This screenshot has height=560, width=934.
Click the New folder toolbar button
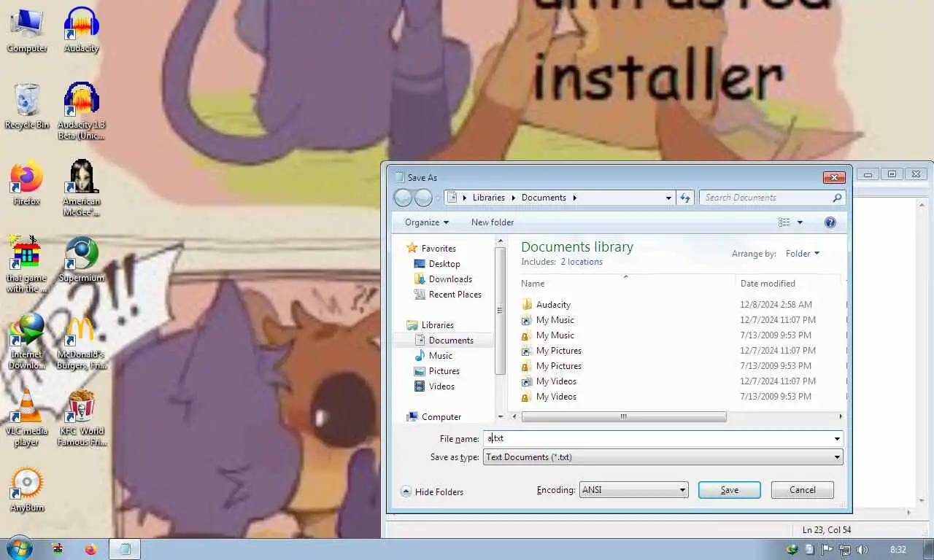coord(493,222)
